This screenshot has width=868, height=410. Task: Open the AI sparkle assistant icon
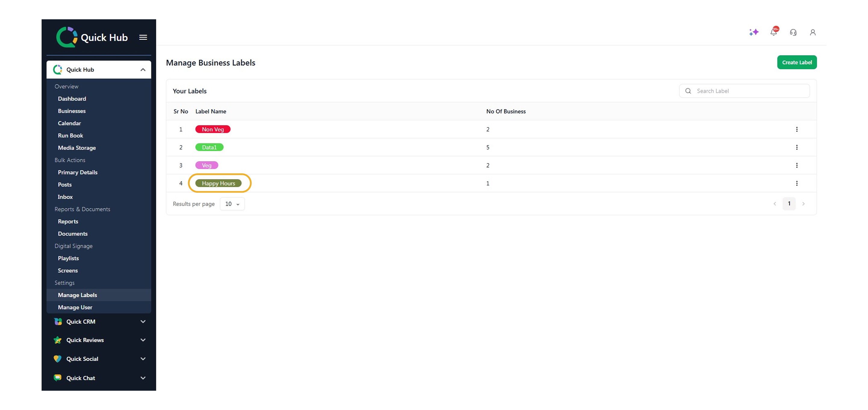tap(753, 32)
